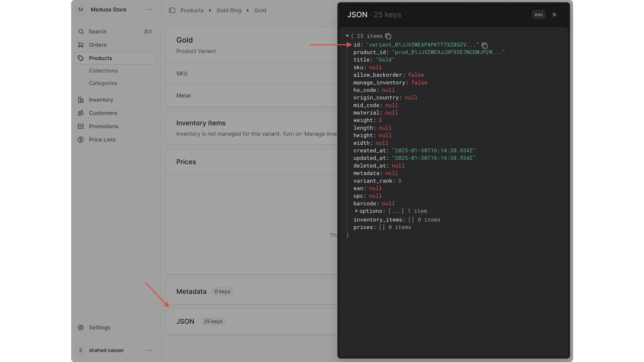Viewport: 644px width, 362px height.
Task: Open the Inventory section icon
Action: click(x=81, y=100)
